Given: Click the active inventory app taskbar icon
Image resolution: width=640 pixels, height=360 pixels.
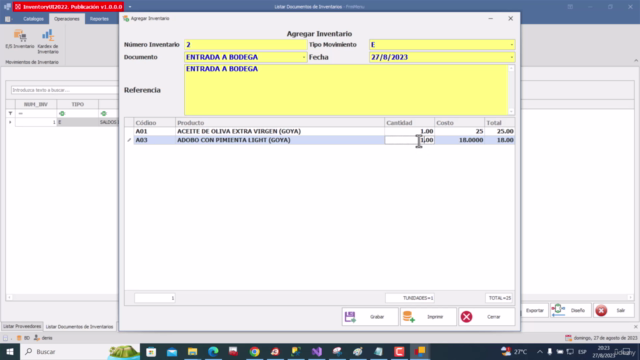Looking at the screenshot, I should [x=420, y=351].
